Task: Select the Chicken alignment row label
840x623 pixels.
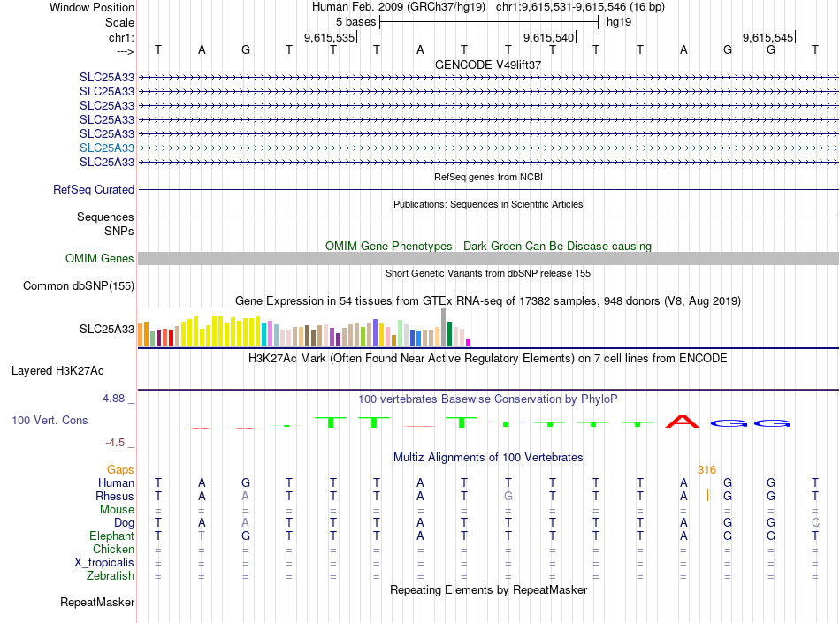Action: (113, 549)
